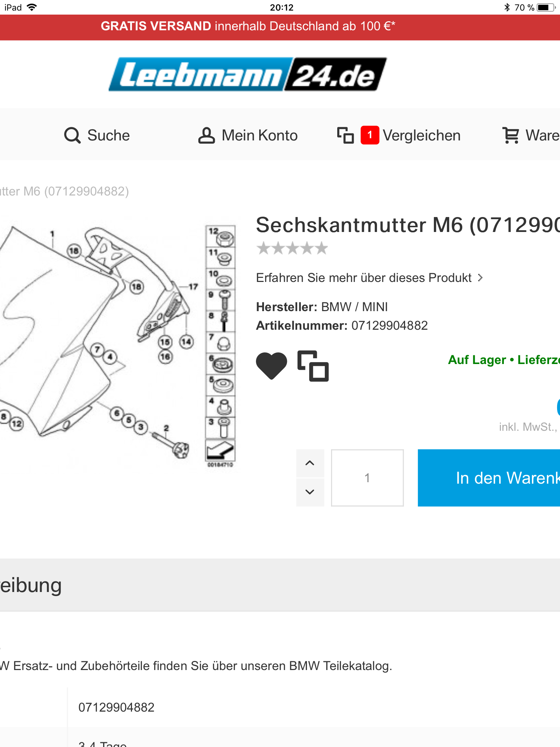Increase quantity with up arrow
Screen dimensions: 560x747
[310, 463]
